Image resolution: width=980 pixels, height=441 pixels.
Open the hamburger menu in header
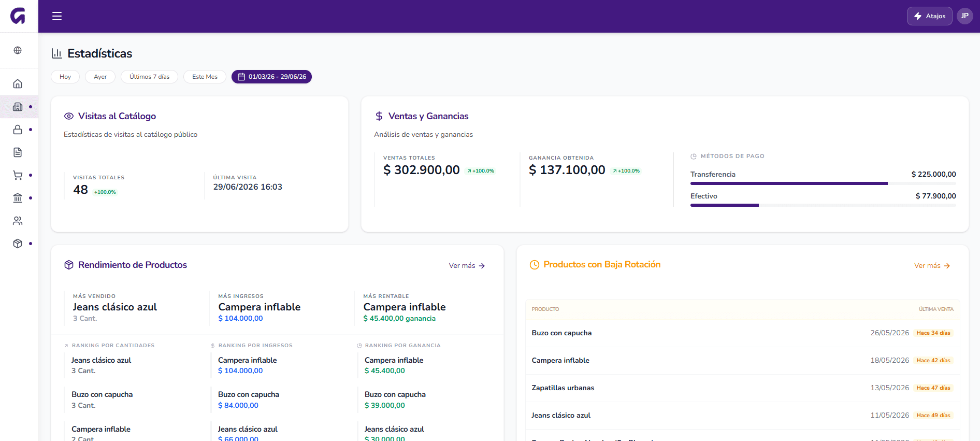pos(57,16)
